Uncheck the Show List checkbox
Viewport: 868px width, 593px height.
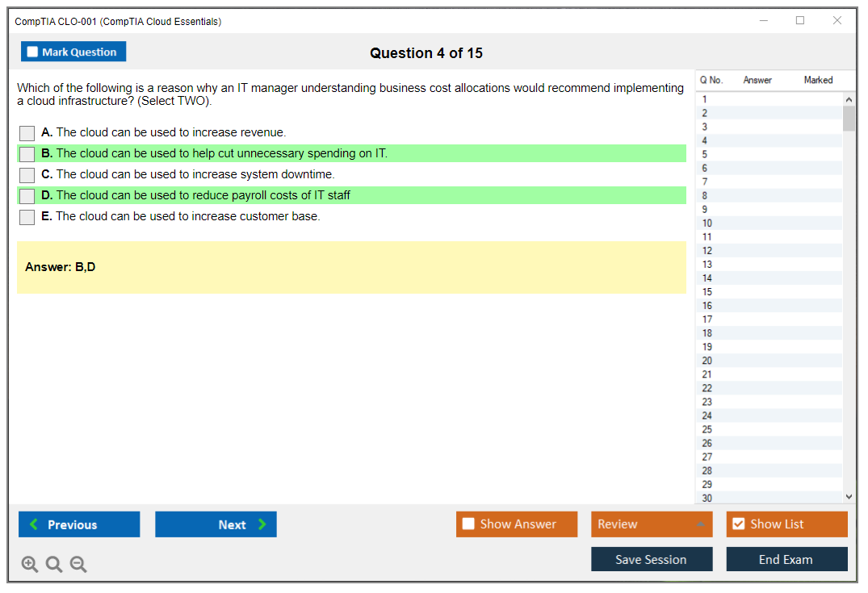pos(738,524)
